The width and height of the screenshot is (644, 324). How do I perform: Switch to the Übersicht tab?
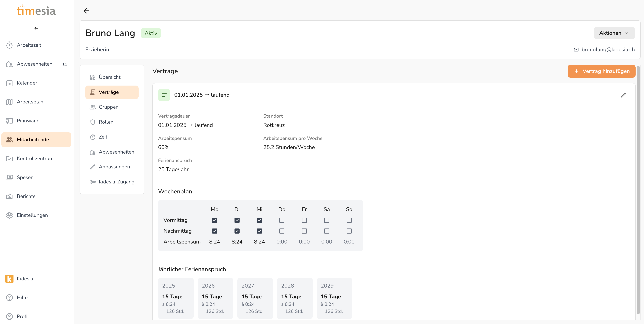coord(110,77)
